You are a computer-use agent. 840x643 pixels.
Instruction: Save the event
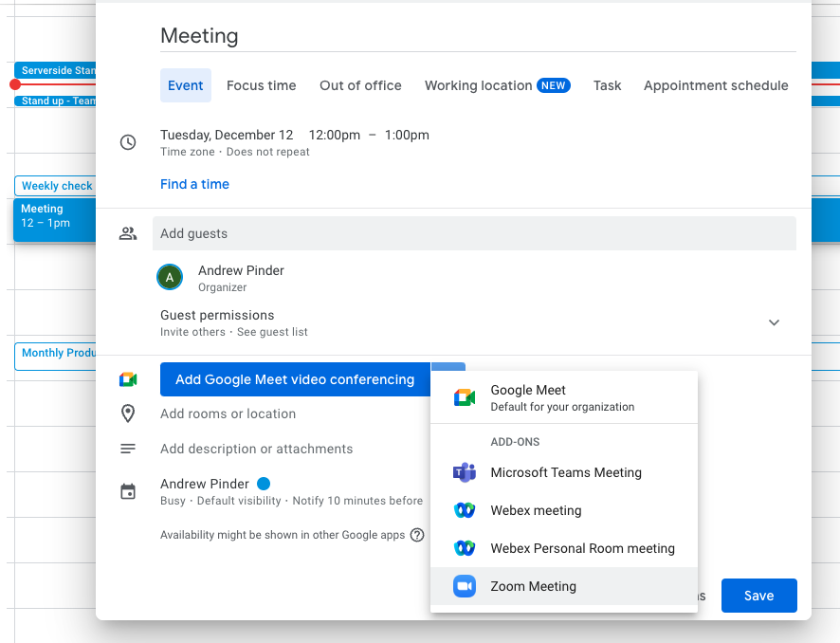tap(759, 596)
